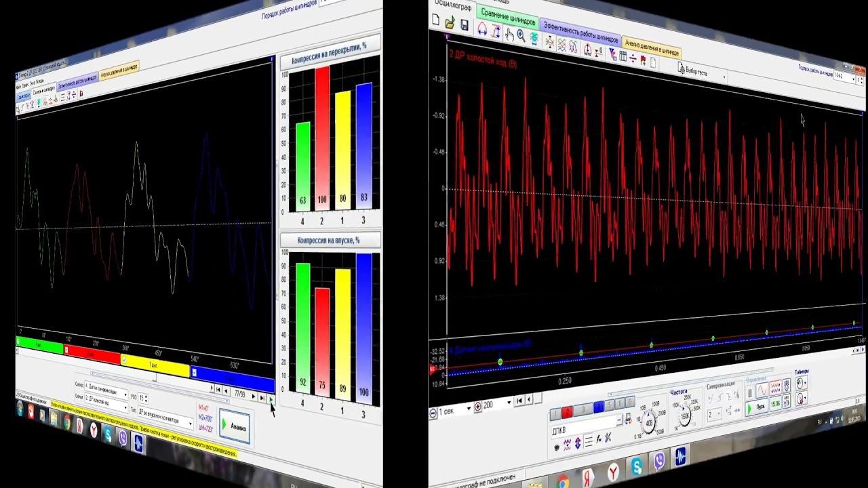Click the horizontal lines icon under ДПКВ
This screenshot has width=868, height=488.
(588, 441)
